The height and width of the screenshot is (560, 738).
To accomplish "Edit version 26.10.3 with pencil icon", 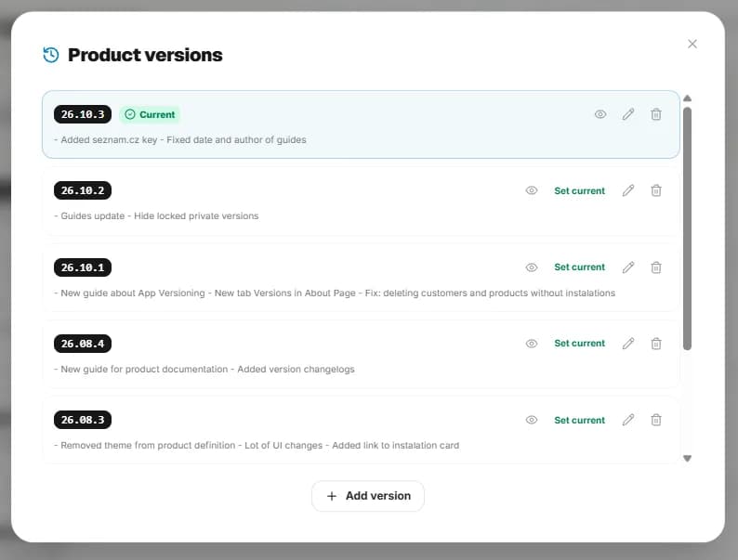I will point(628,114).
